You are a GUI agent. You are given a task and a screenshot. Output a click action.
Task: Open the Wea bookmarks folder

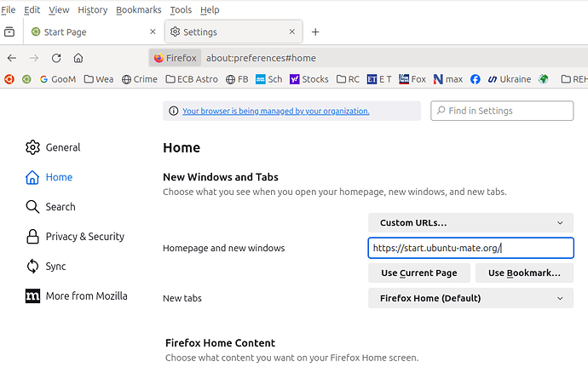99,79
